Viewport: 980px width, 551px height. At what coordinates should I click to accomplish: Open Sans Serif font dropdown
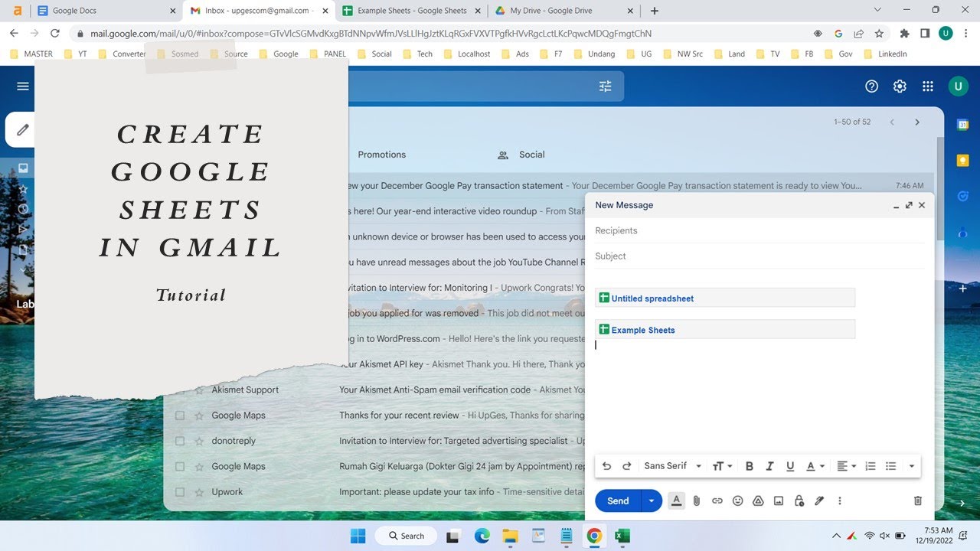[x=673, y=466]
